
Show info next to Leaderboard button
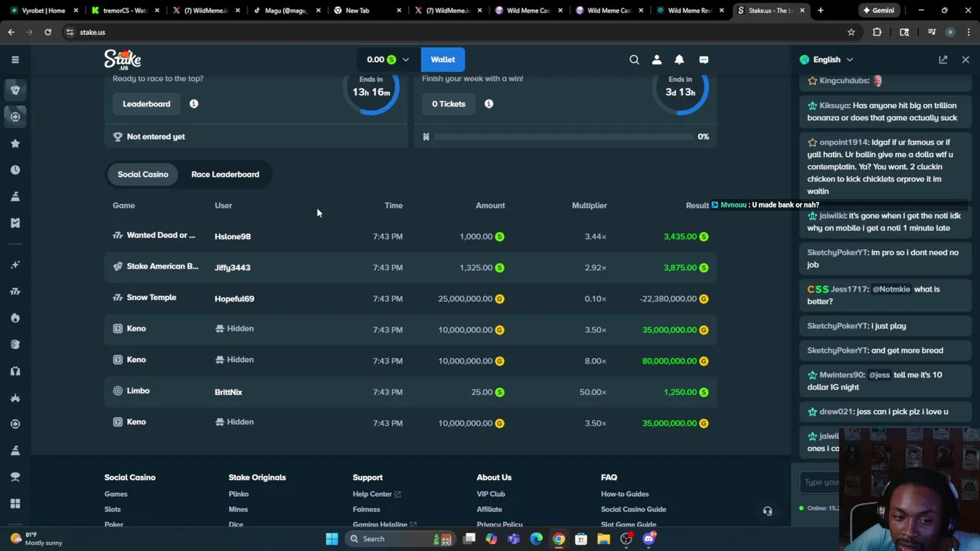point(194,104)
